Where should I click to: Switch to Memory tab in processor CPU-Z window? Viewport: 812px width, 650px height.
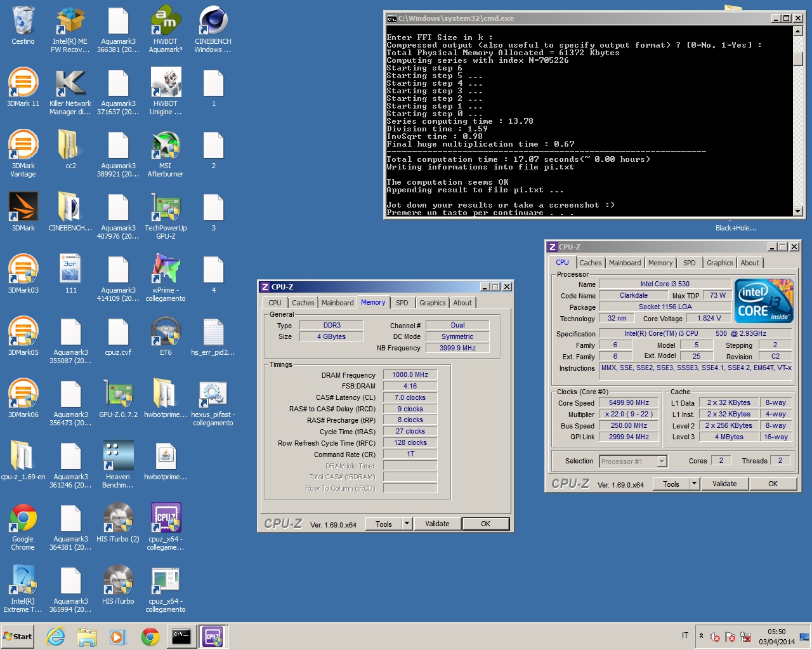660,263
